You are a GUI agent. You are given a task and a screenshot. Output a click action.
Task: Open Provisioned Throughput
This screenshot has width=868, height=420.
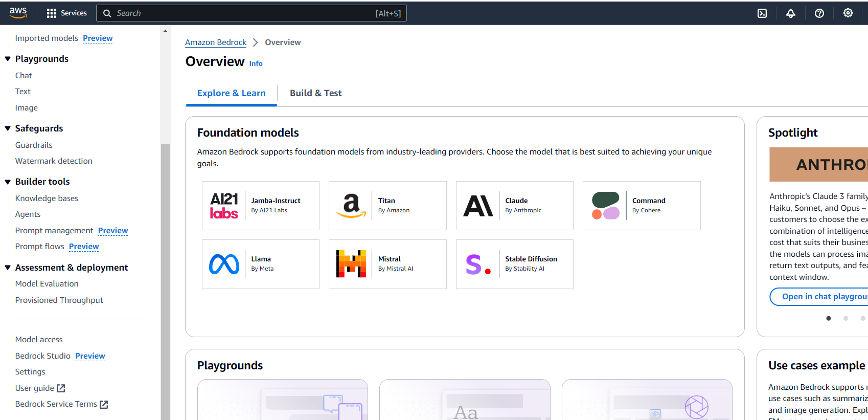point(59,300)
